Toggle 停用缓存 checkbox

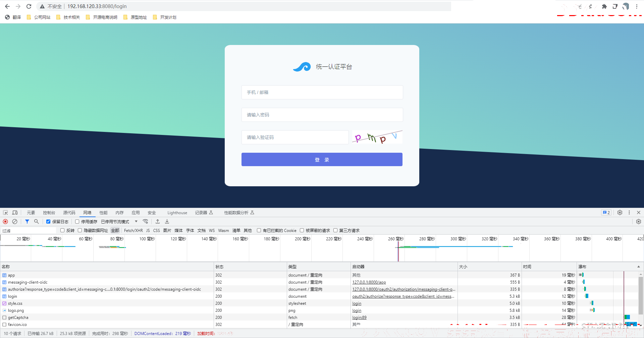pos(77,222)
